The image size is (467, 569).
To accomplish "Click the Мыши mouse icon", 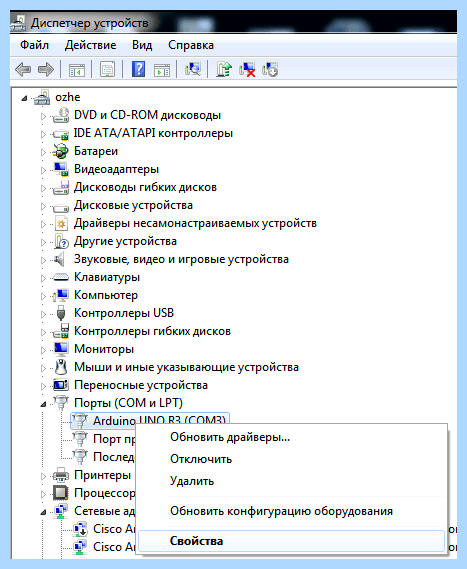I will (x=61, y=367).
